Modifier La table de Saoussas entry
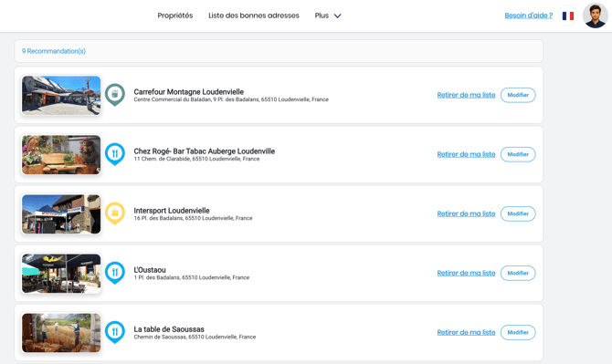 click(518, 332)
